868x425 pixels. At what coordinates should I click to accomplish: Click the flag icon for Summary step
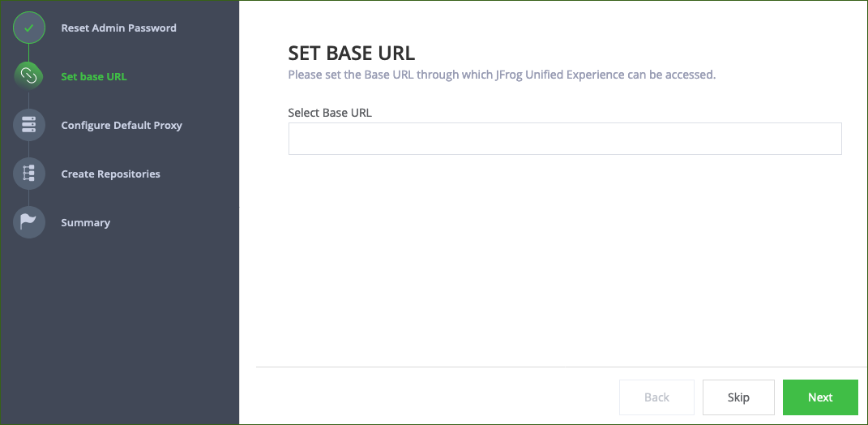tap(29, 222)
